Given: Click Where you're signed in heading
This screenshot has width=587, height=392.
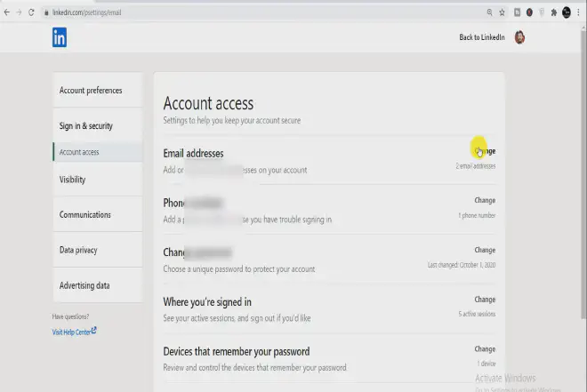Looking at the screenshot, I should (207, 302).
